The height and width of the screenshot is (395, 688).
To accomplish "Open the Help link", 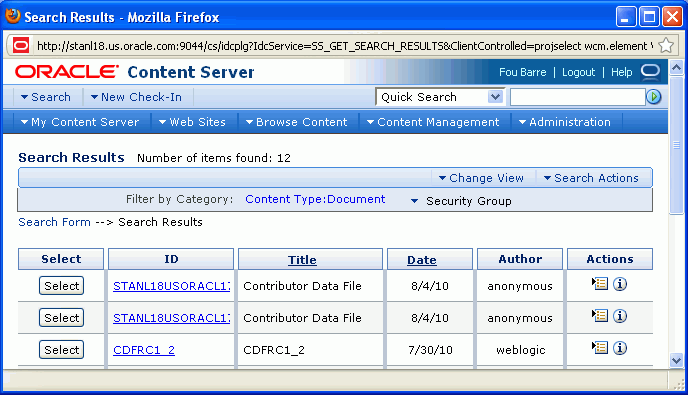I will pyautogui.click(x=621, y=72).
